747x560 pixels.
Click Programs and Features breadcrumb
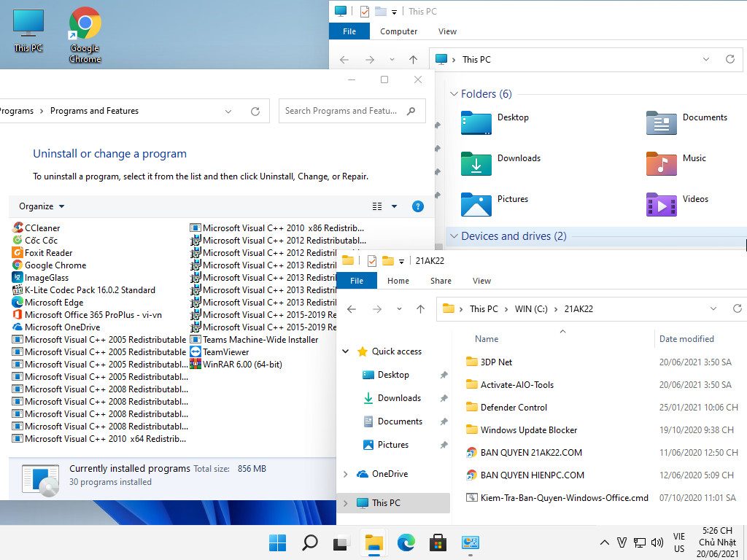[x=94, y=111]
